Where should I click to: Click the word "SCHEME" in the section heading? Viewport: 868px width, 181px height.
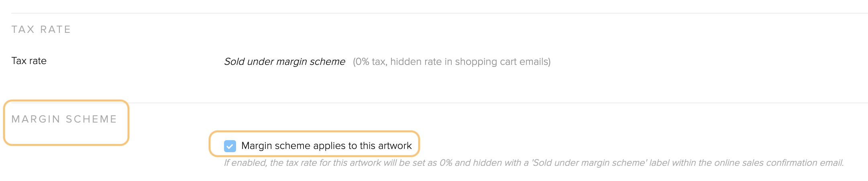coord(92,119)
